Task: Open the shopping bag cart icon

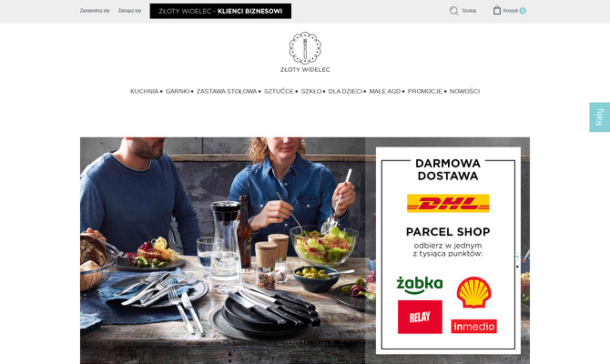Action: click(x=497, y=11)
